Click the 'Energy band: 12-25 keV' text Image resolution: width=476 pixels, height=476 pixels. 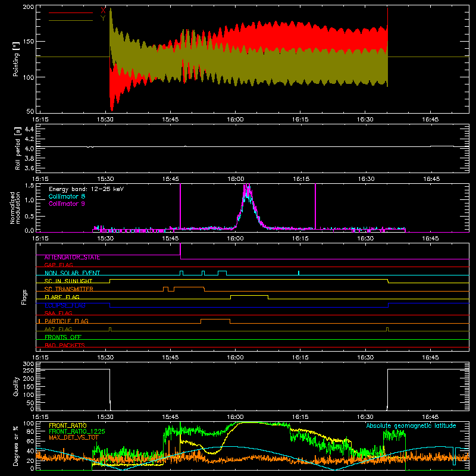coord(86,189)
